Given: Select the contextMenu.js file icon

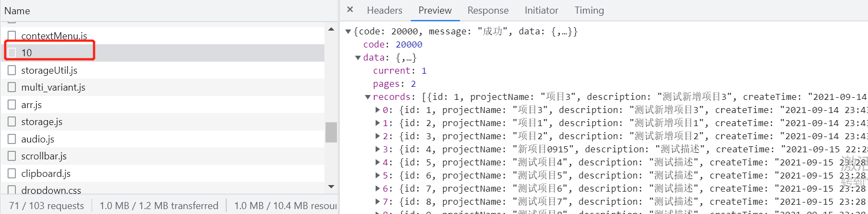Looking at the screenshot, I should (x=12, y=35).
